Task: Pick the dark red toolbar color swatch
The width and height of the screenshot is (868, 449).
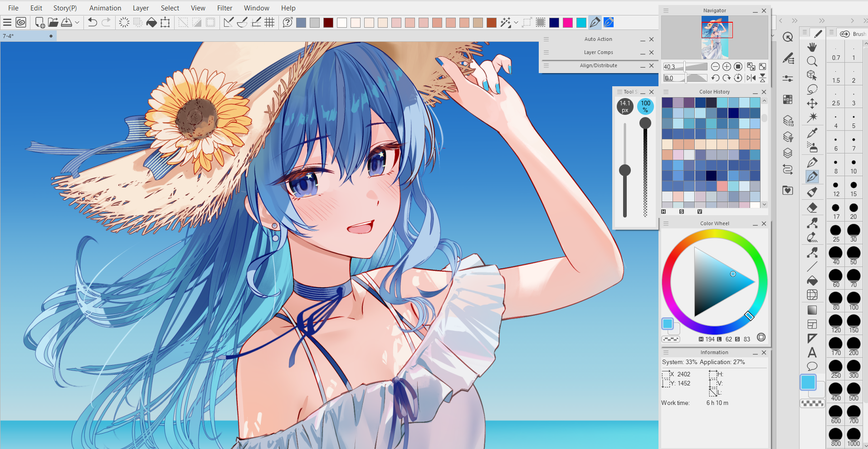Action: pyautogui.click(x=328, y=23)
